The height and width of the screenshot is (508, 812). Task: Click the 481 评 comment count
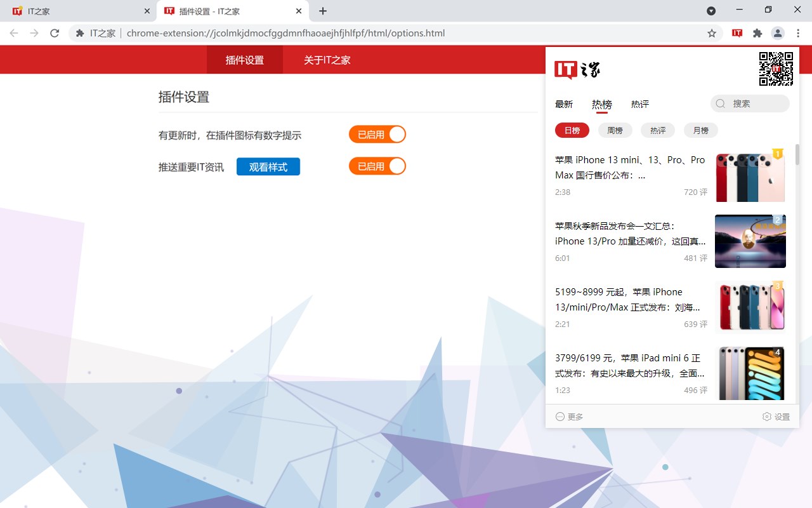695,258
